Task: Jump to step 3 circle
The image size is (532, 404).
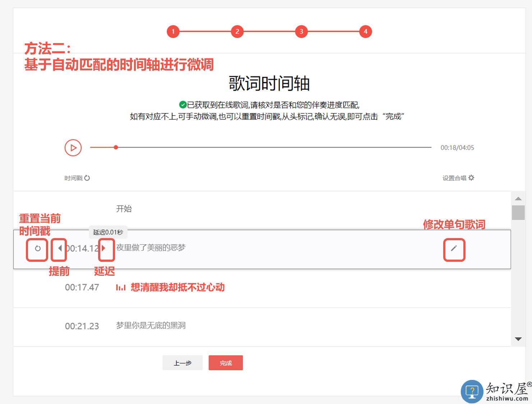Action: tap(301, 32)
